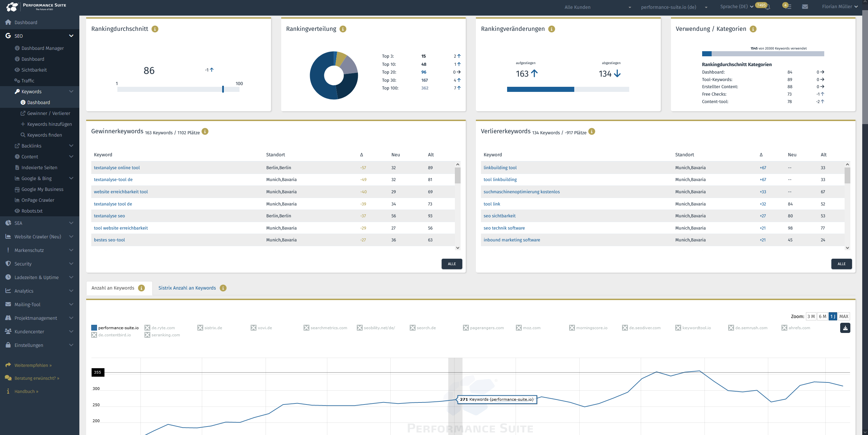The width and height of the screenshot is (868, 435).
Task: Open Gewinner / Verlierer in the sidebar
Action: (x=49, y=113)
